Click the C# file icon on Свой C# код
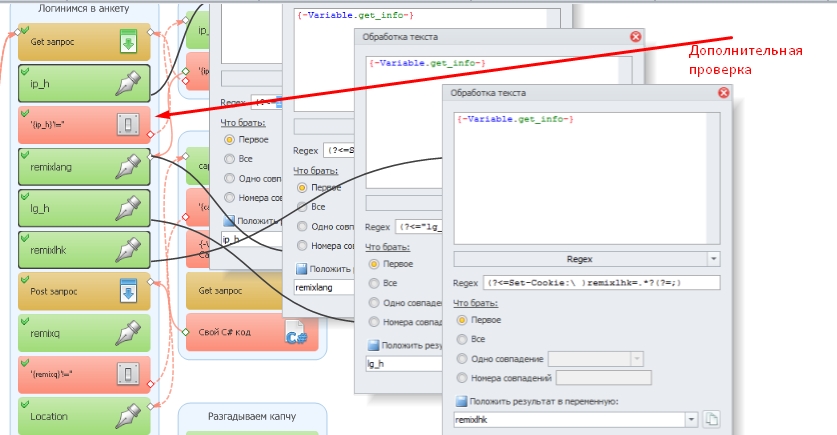This screenshot has height=435, width=837. tap(296, 332)
